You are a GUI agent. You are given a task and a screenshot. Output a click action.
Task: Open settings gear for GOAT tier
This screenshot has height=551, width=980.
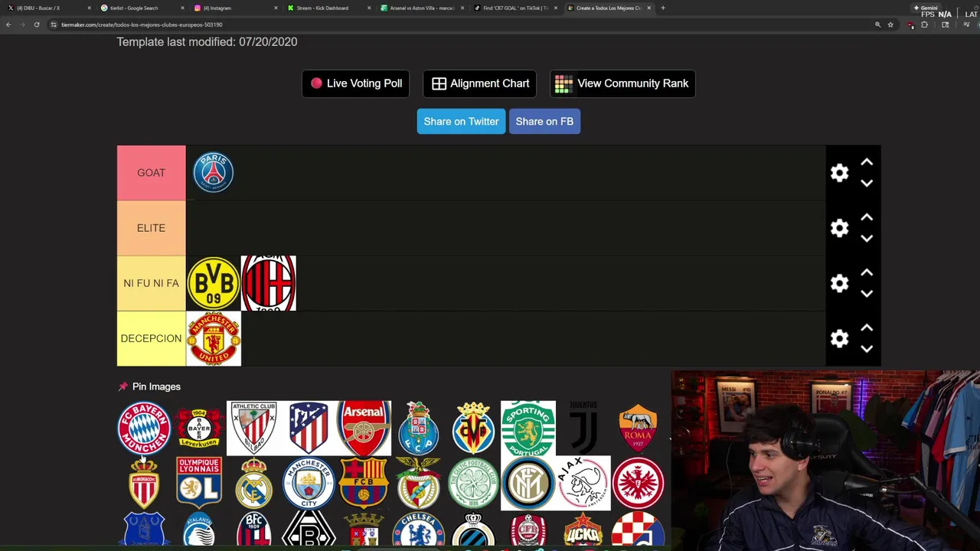click(839, 173)
